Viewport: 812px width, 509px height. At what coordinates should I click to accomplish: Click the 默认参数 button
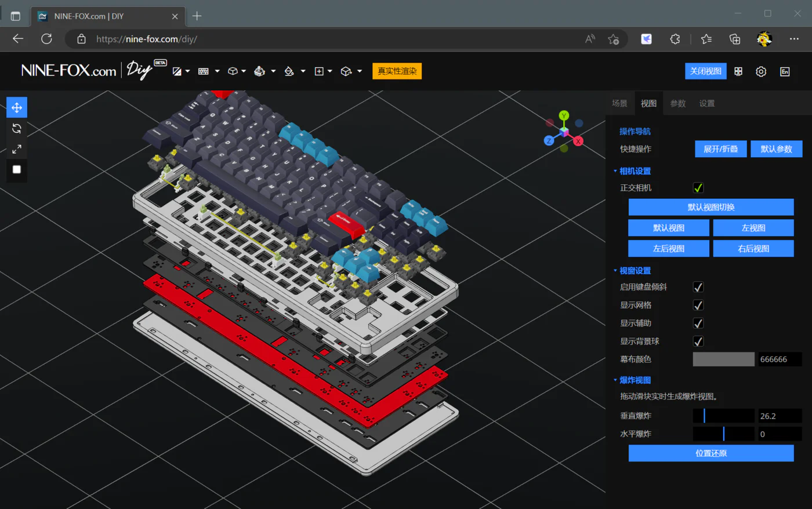point(777,149)
